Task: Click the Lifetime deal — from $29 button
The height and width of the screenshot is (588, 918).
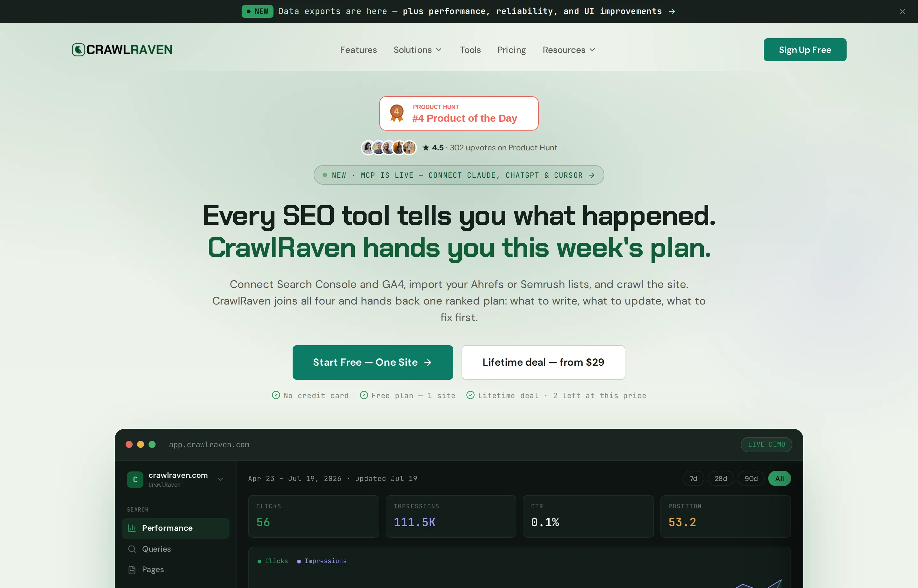Action: (543, 362)
